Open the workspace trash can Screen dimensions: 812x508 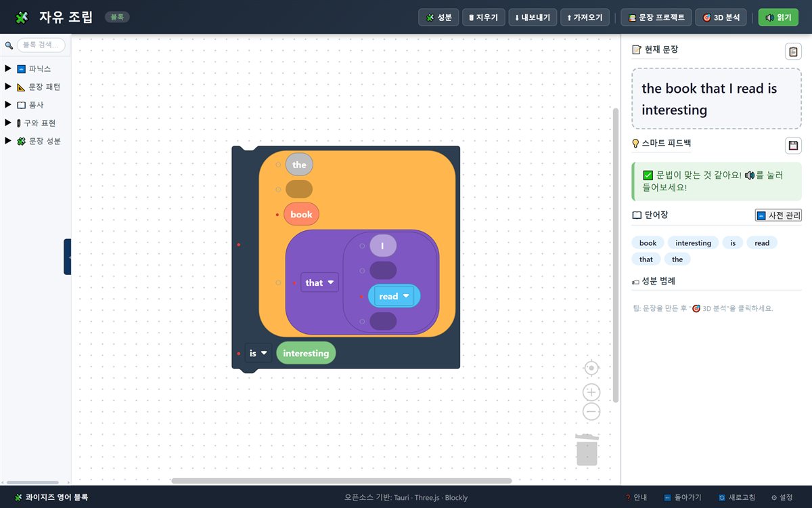587,449
